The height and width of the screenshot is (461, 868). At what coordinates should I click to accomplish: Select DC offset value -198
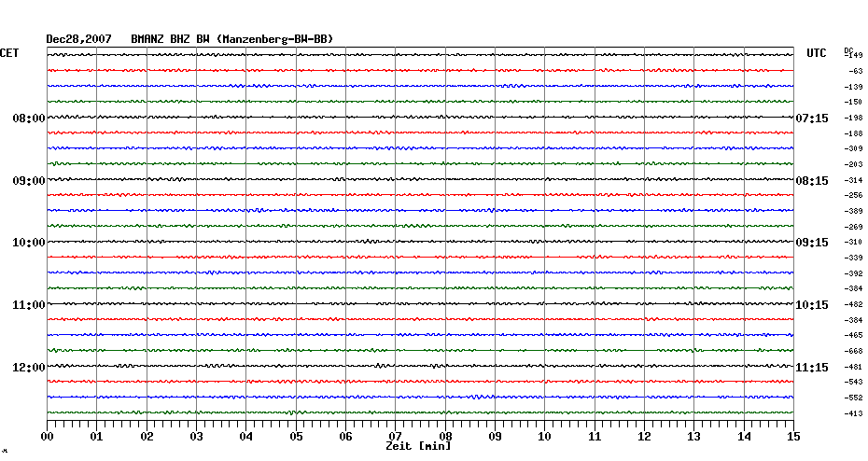click(853, 118)
